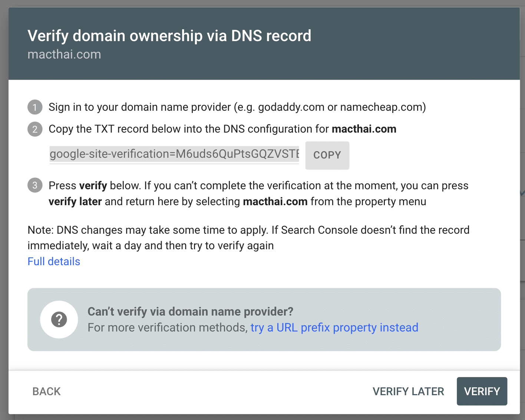Choose VERIFY LATER
This screenshot has width=525, height=420.
[x=408, y=391]
